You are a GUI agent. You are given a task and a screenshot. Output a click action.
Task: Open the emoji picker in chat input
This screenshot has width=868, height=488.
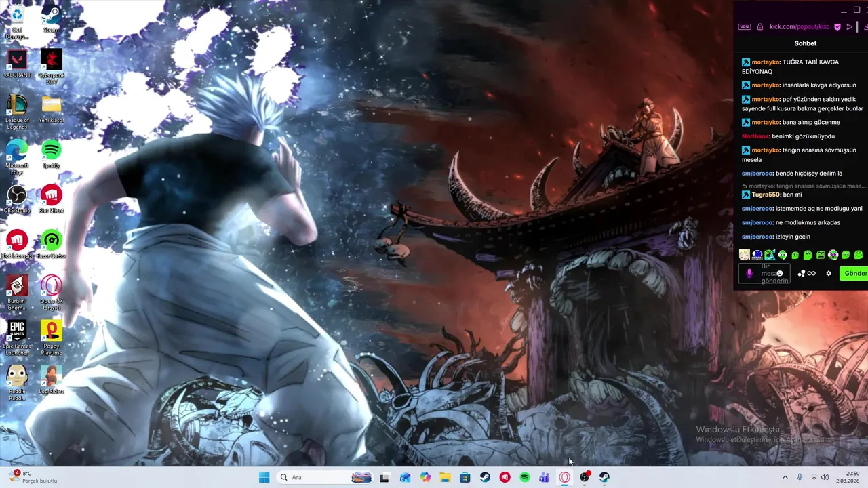(x=780, y=274)
